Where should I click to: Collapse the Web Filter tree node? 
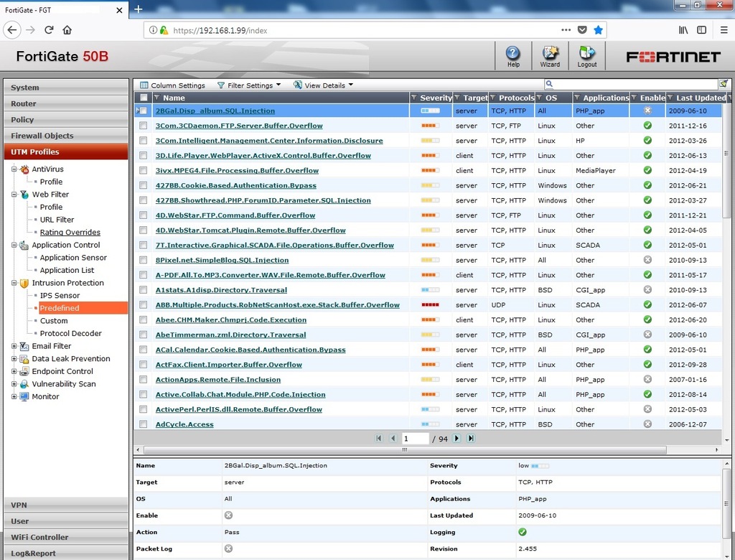(x=14, y=194)
